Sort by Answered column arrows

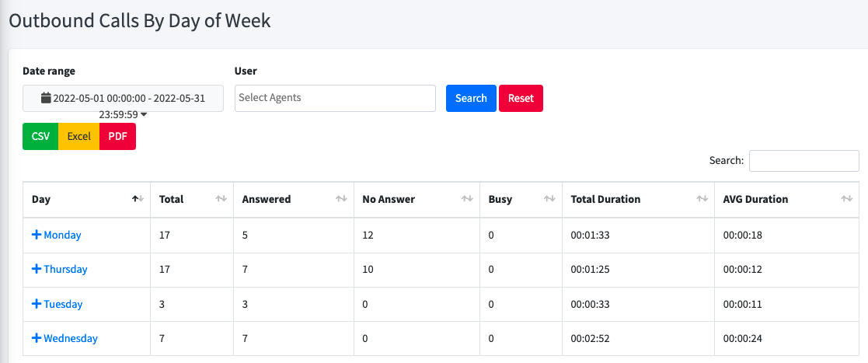tap(341, 199)
